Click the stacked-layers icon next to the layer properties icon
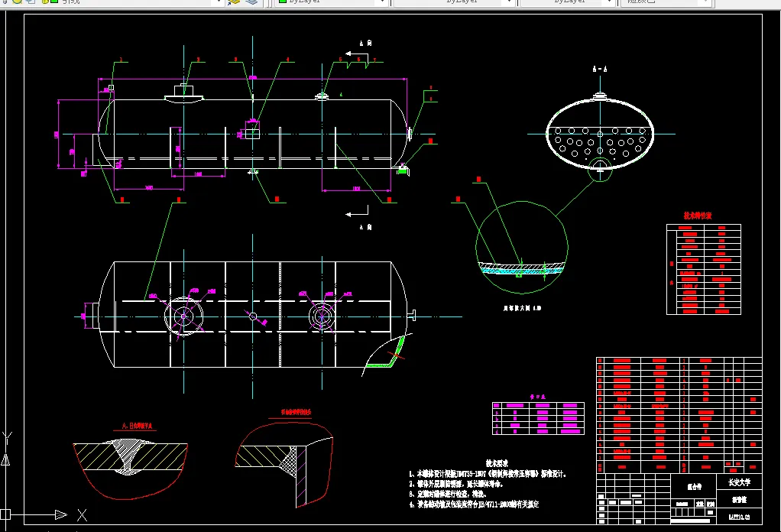781x532 pixels. (251, 2)
